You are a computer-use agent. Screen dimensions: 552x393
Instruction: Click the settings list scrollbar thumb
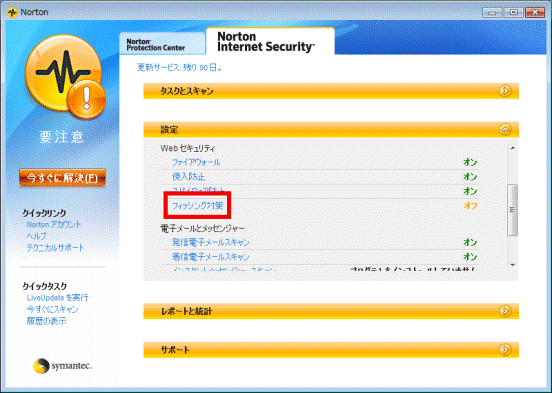click(x=513, y=210)
